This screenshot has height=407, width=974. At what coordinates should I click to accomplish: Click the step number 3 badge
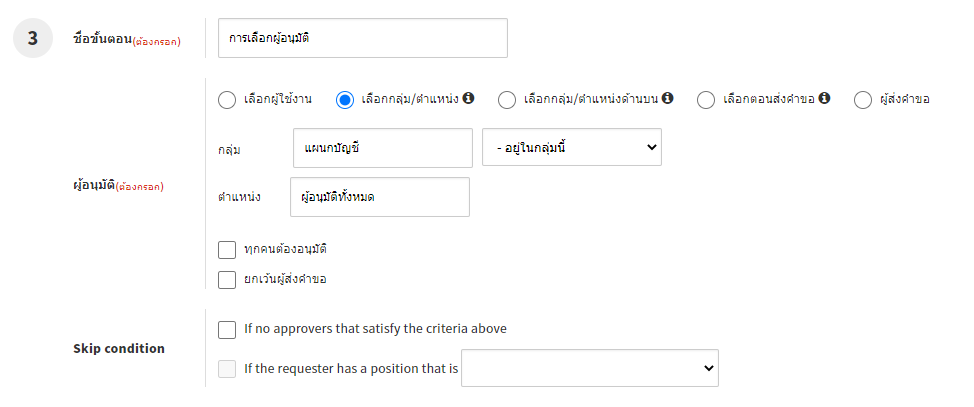[x=32, y=39]
